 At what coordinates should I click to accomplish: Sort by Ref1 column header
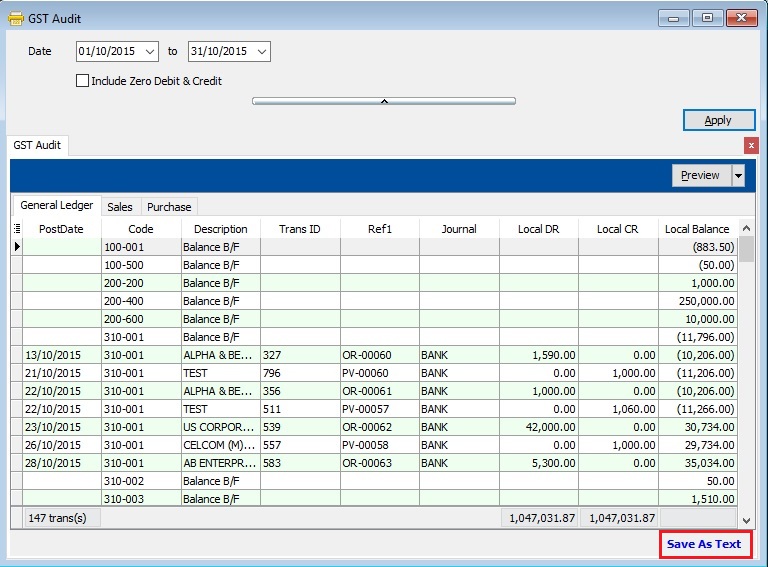(380, 229)
